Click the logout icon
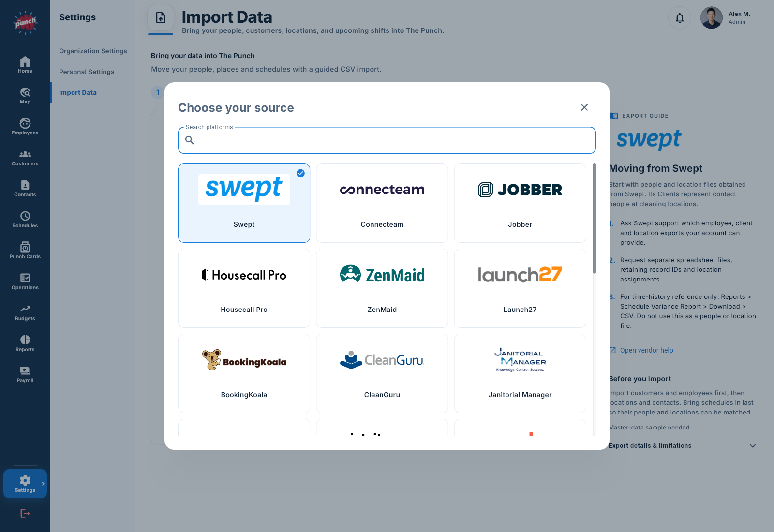 [25, 514]
